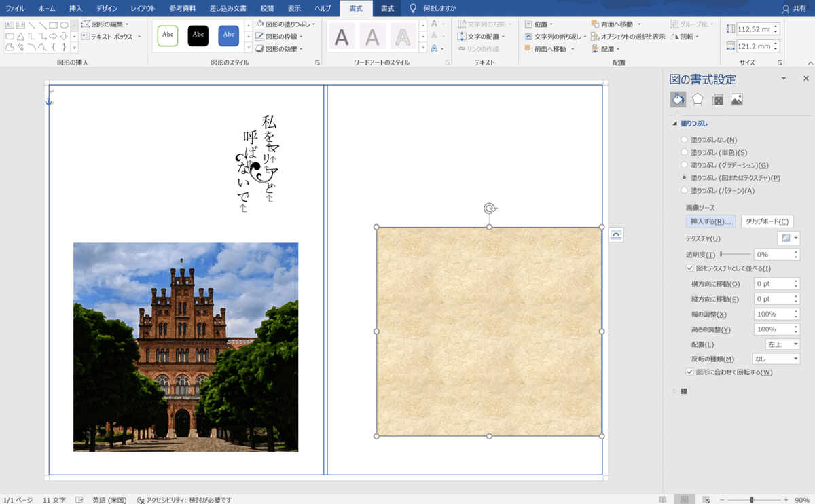
Task: Switch to read mode view icon in status bar
Action: click(x=663, y=499)
